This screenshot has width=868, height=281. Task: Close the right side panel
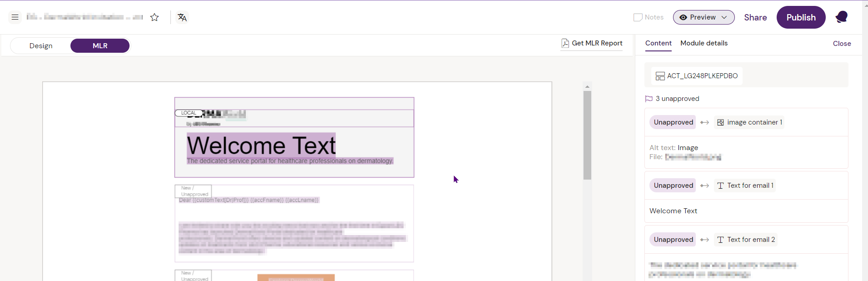[x=842, y=44]
